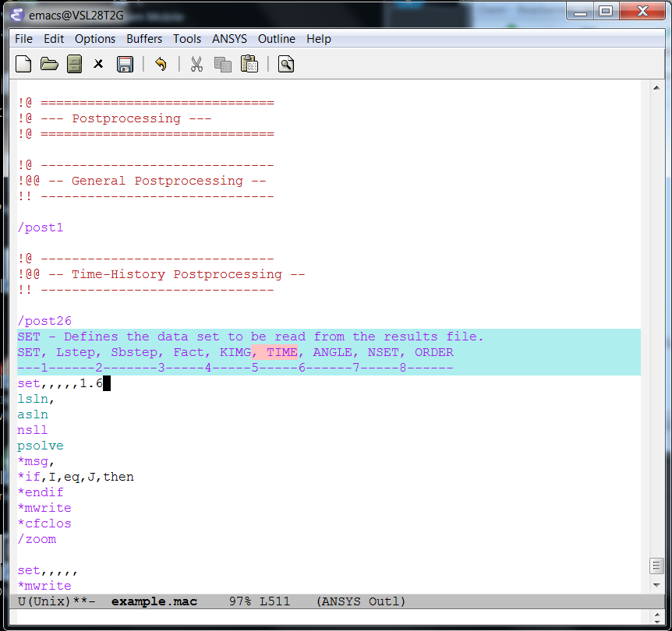Open the Help menu

(x=318, y=39)
